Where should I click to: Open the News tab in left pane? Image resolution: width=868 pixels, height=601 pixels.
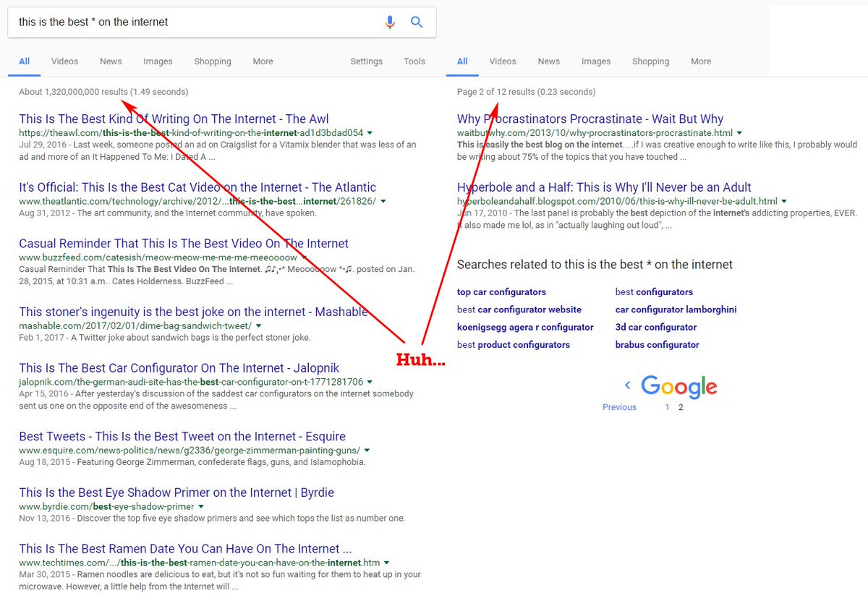[x=111, y=61]
